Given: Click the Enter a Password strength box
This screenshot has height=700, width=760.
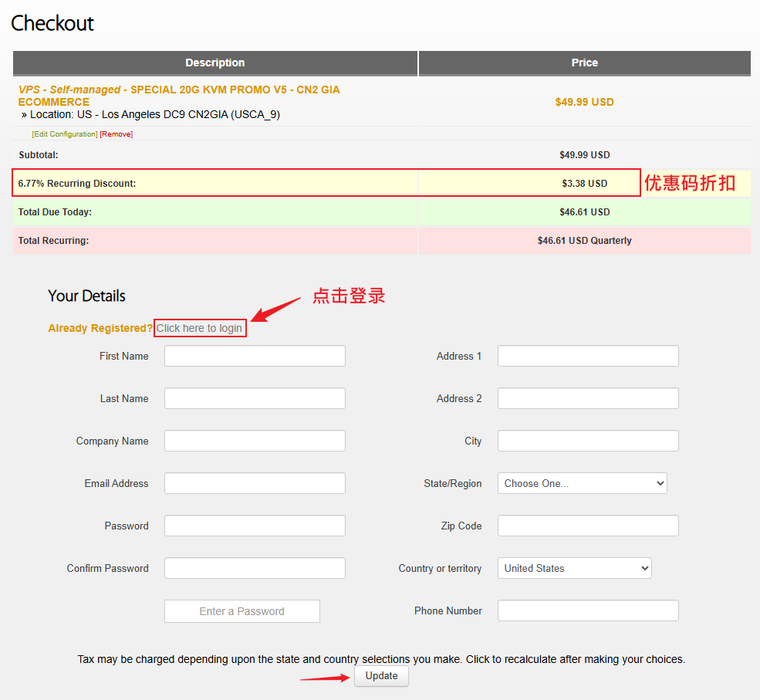Looking at the screenshot, I should pos(242,611).
